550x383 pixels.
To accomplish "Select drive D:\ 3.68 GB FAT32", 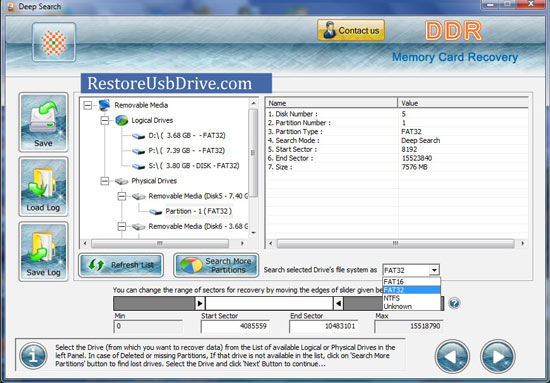I will (x=187, y=135).
